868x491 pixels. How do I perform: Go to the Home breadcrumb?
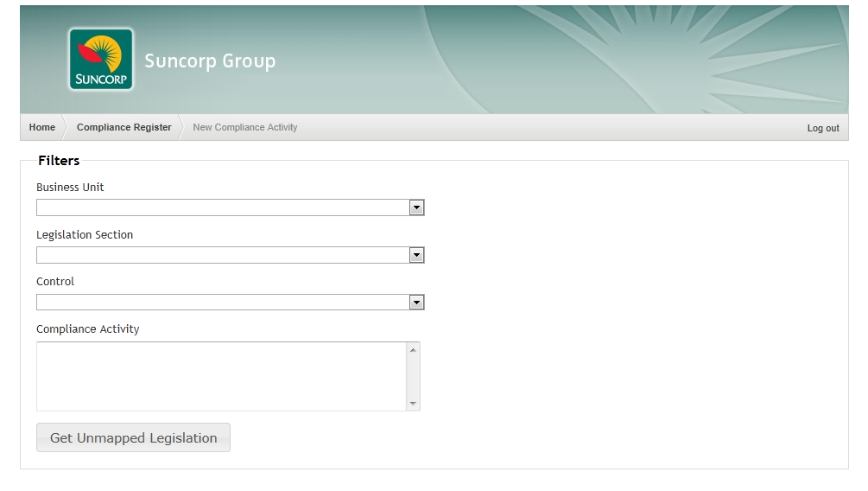coord(42,127)
